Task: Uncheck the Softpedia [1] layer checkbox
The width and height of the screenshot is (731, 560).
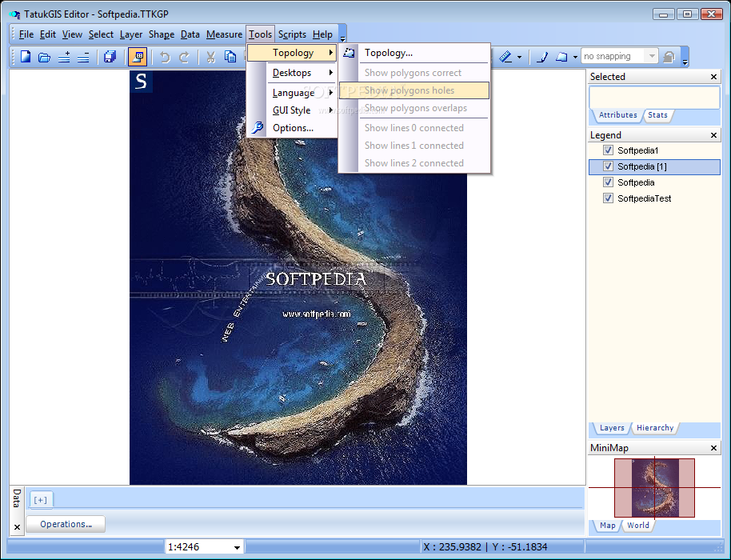Action: tap(608, 166)
